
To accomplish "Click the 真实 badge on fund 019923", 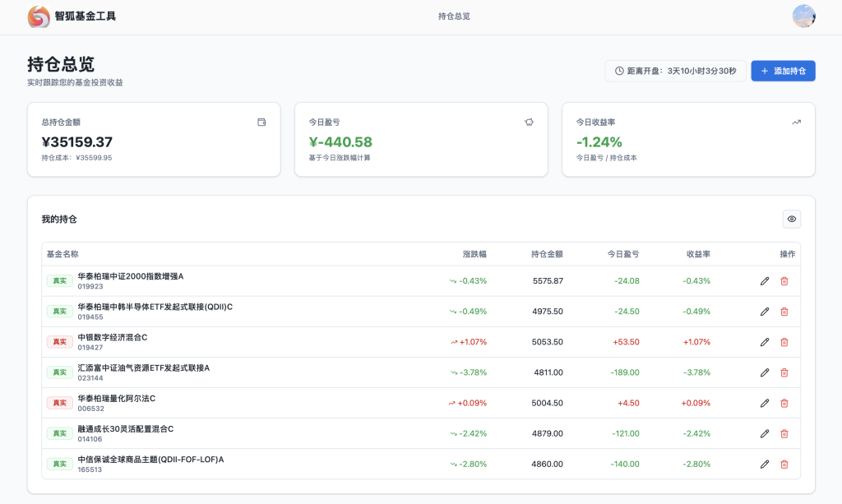I will click(59, 280).
